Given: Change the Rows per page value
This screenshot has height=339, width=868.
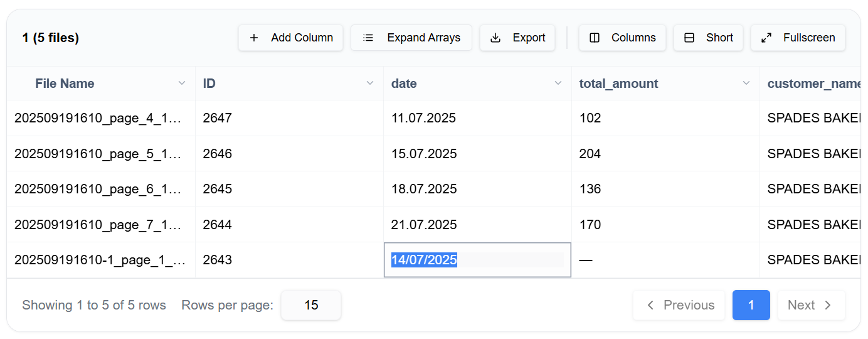Looking at the screenshot, I should coord(311,305).
